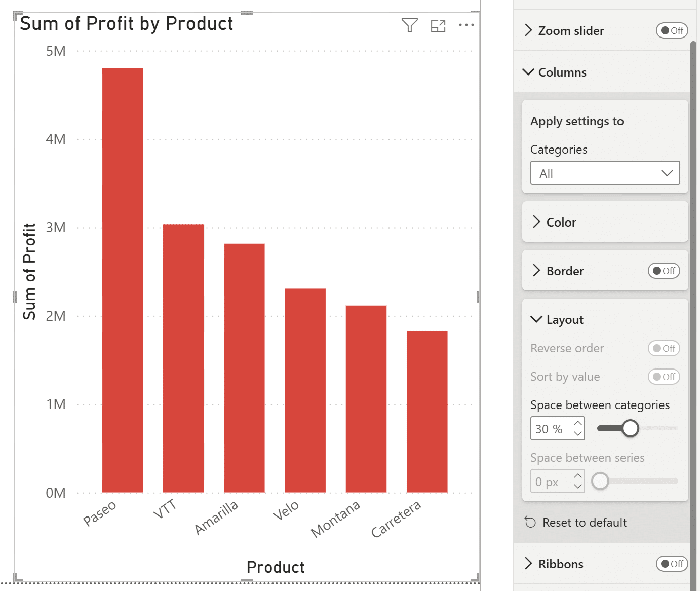Click the Reset to default link
Screen dimensions: 700x591
pyautogui.click(x=585, y=522)
